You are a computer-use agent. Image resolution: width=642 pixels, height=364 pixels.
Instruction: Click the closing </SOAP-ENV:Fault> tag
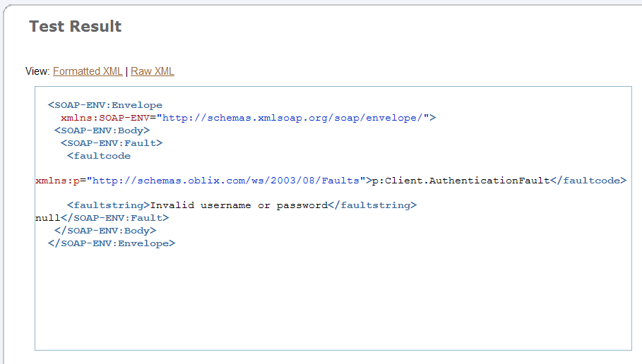click(114, 218)
